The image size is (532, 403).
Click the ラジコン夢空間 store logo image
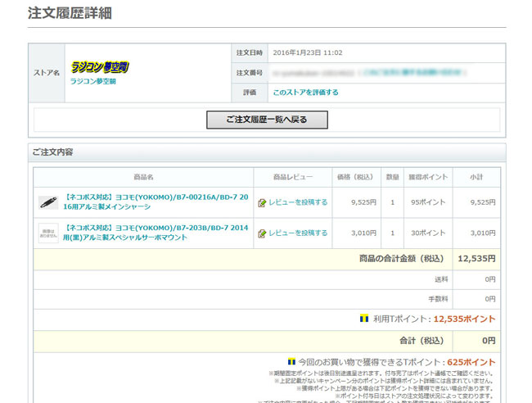pyautogui.click(x=100, y=67)
